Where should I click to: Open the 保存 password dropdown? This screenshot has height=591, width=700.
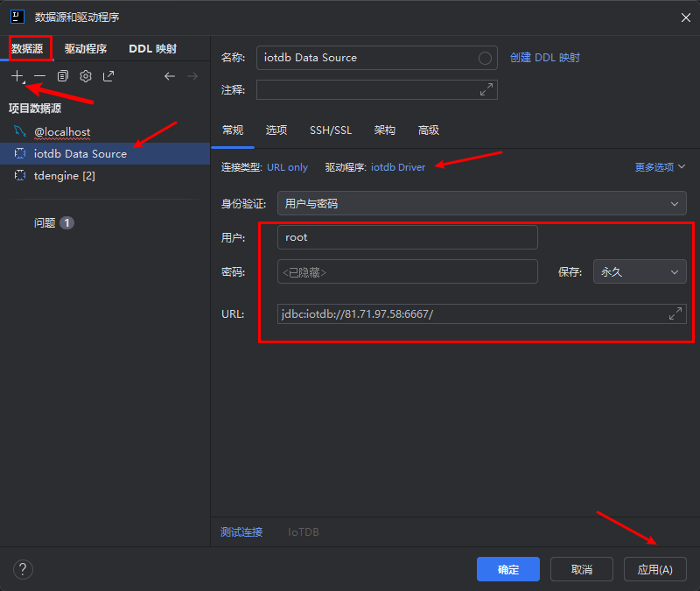[640, 271]
